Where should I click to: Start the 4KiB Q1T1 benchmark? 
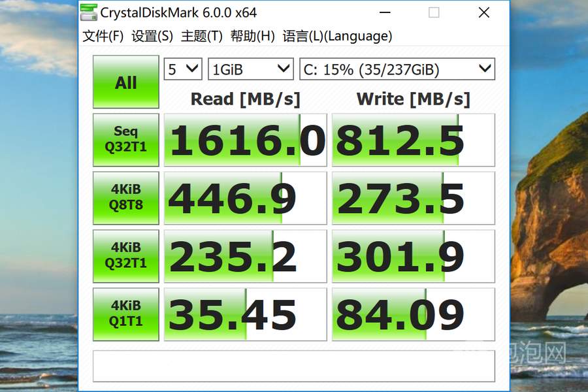(125, 314)
